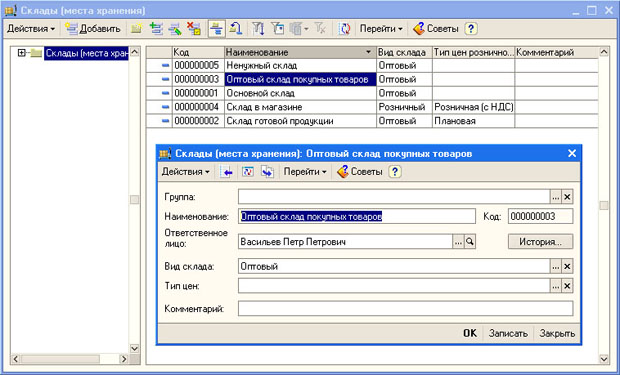The image size is (620, 375).
Task: Toggle hierarchical view mode button
Action: (217, 29)
